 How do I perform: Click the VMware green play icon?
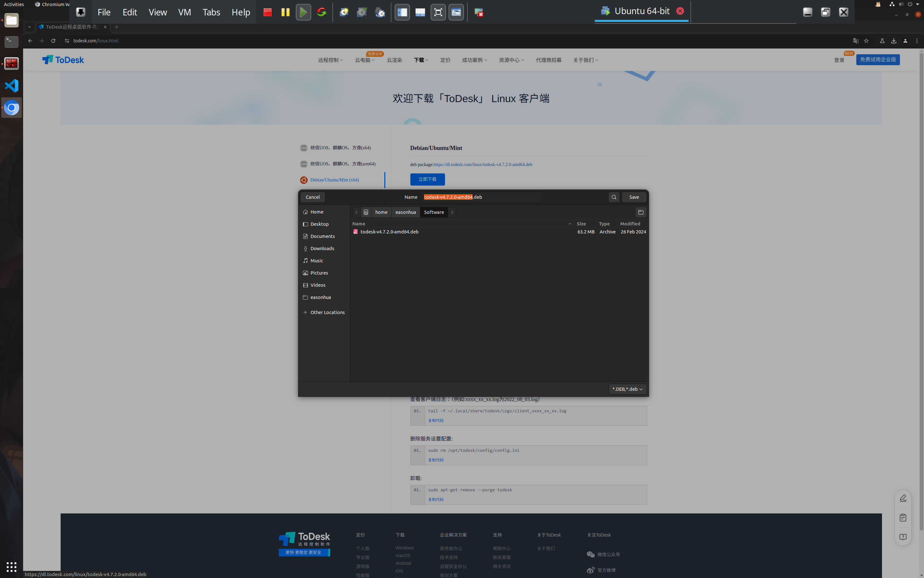coord(303,12)
